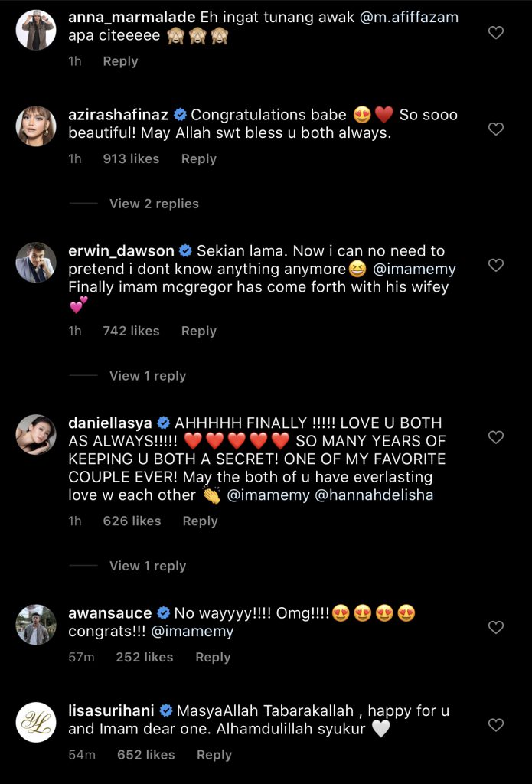View the 913 likes on azirashafinaz's comment
This screenshot has height=784, width=532.
click(131, 158)
